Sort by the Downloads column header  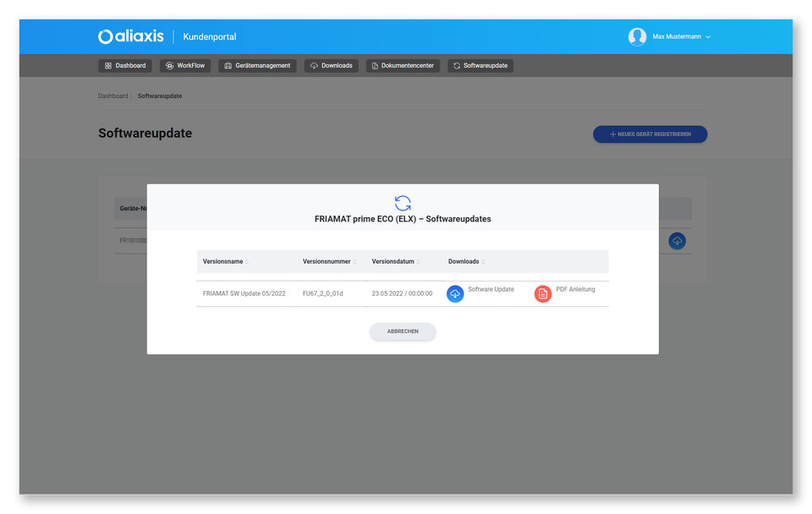click(466, 261)
